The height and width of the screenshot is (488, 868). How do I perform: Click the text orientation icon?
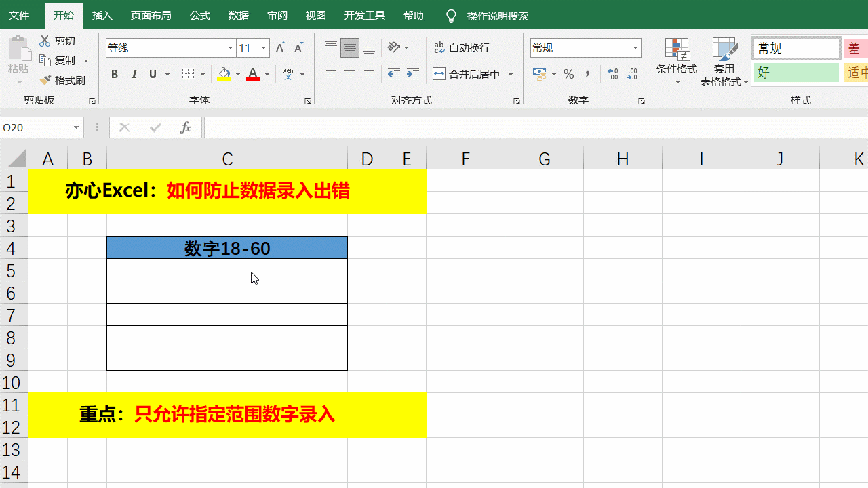point(394,47)
